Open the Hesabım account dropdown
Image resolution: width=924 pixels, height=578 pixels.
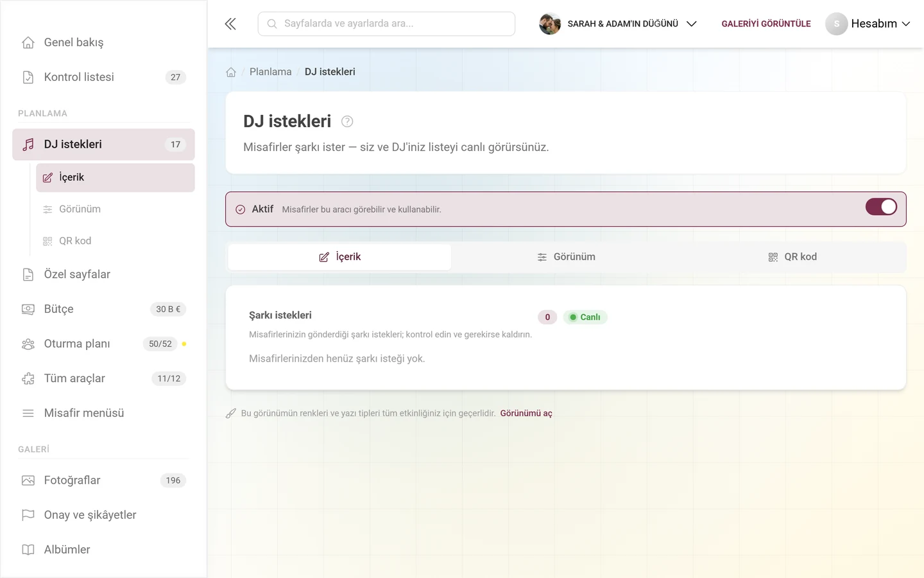click(x=868, y=24)
